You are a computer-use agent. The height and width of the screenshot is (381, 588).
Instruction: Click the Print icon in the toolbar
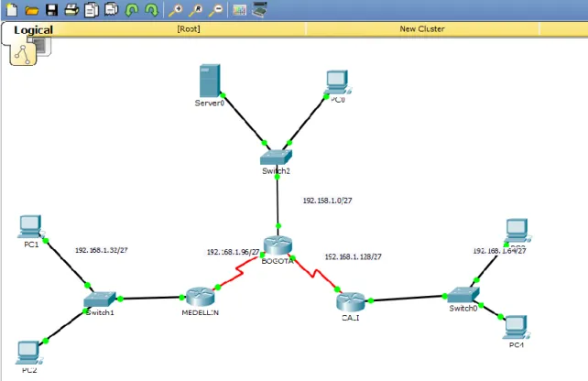(x=71, y=10)
